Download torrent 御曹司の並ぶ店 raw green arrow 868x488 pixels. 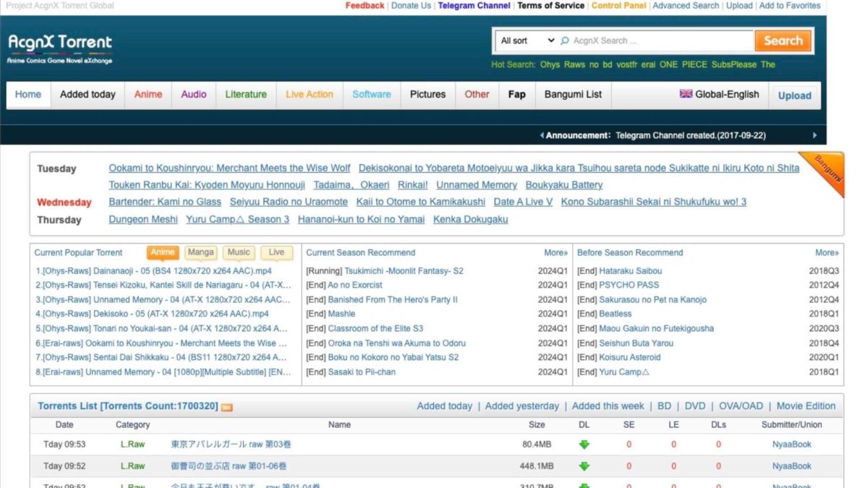(584, 466)
